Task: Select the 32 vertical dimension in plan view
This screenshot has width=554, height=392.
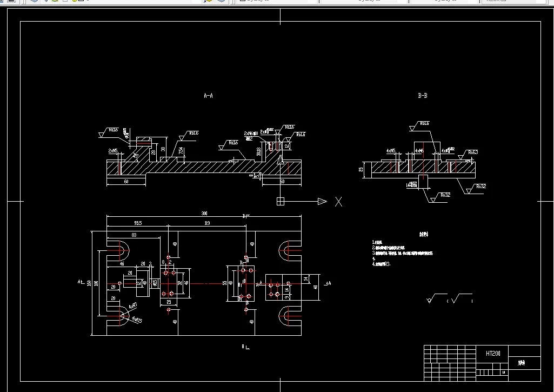Action: (x=179, y=283)
